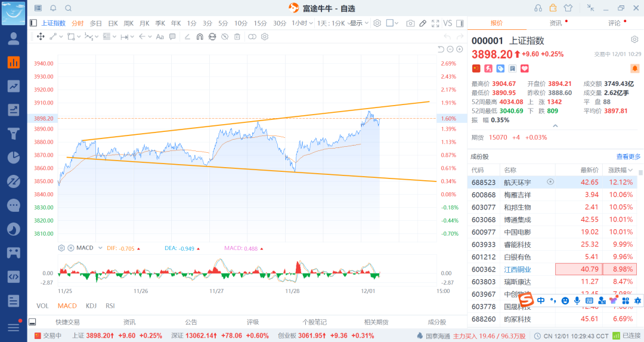This screenshot has height=342, width=644.
Task: Delete drawings with trash icon
Action: pos(237,36)
